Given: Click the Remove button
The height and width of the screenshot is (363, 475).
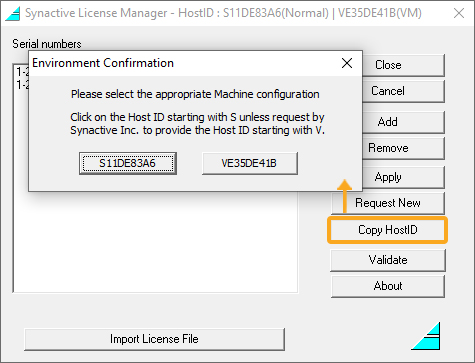Looking at the screenshot, I should tap(404, 148).
